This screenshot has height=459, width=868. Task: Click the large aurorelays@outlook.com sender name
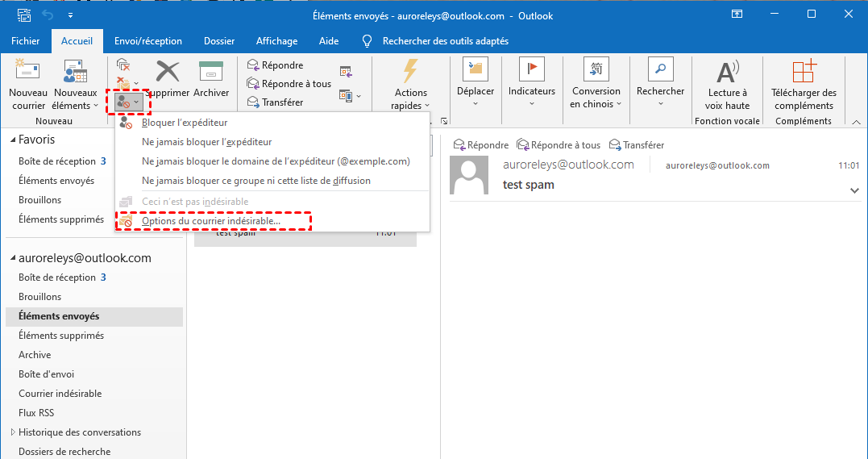coord(568,165)
